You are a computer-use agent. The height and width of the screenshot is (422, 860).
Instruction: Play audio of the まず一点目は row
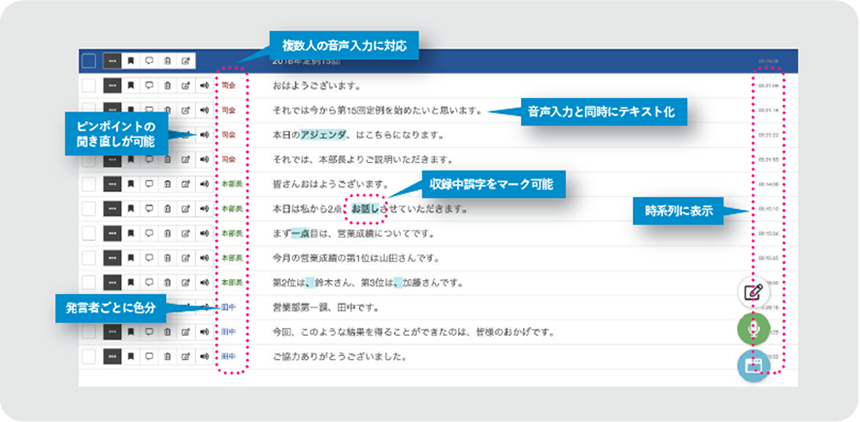pos(204,233)
